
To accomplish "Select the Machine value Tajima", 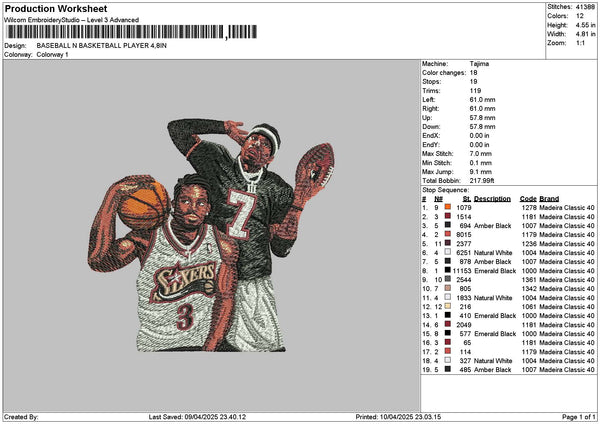I will click(x=479, y=64).
